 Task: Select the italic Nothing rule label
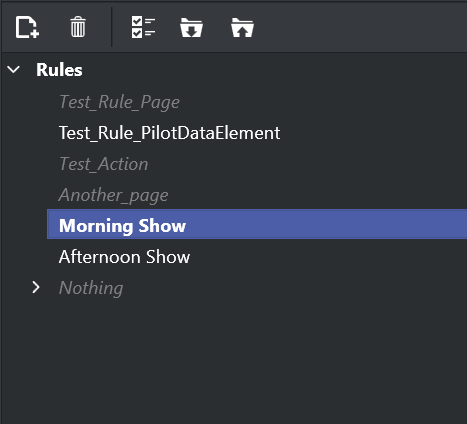pos(91,288)
